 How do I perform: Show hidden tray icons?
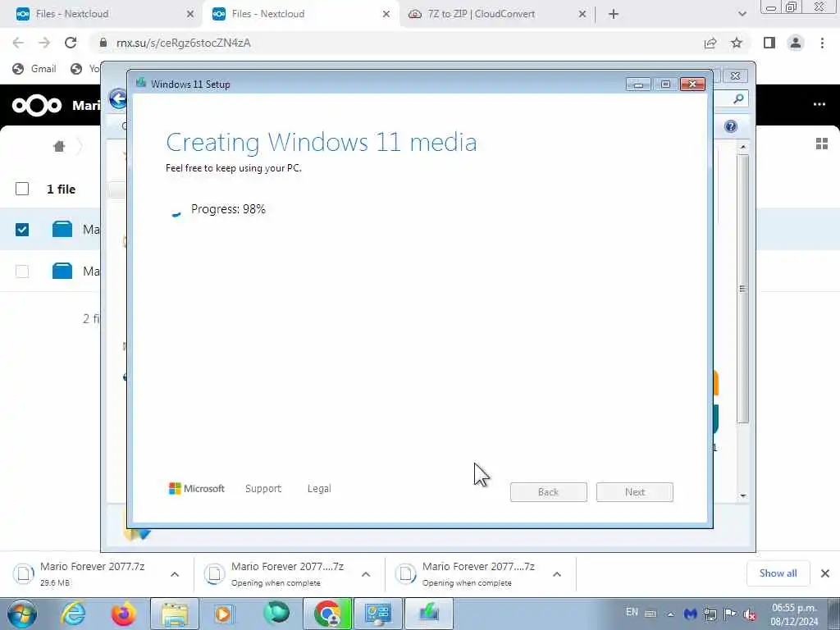[670, 614]
